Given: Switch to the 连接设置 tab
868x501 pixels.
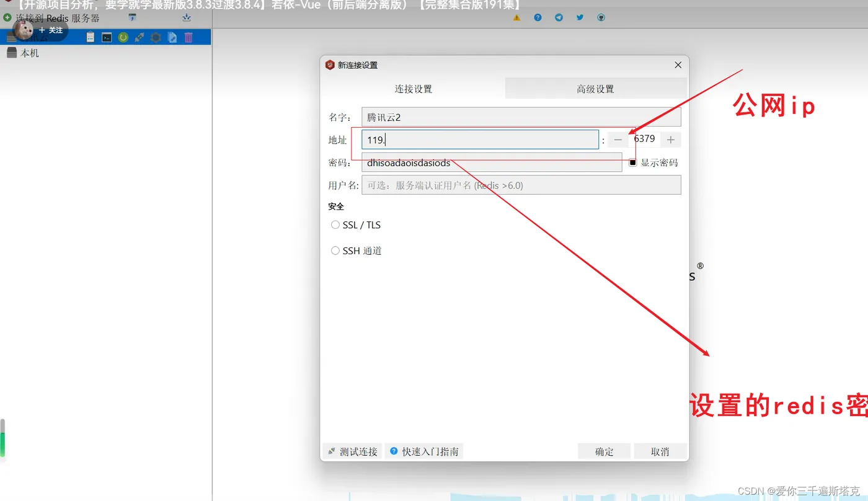Looking at the screenshot, I should (414, 89).
